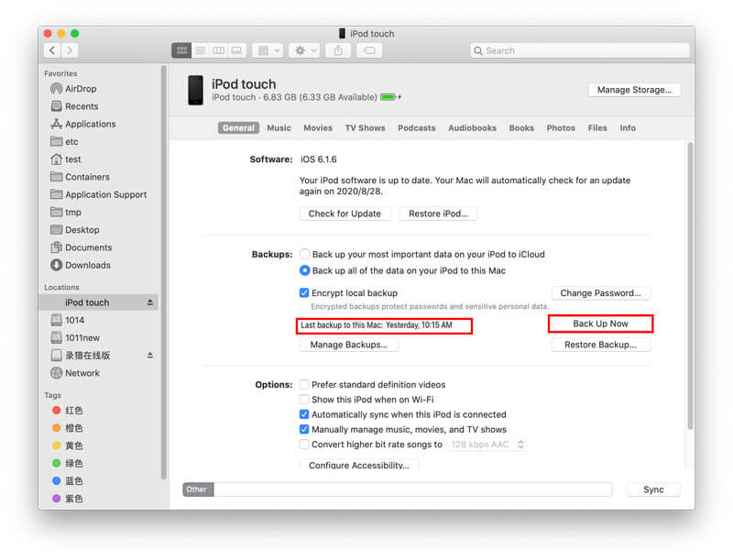Toggle Encrypt local backup checkbox
Image resolution: width=733 pixels, height=560 pixels.
click(304, 293)
